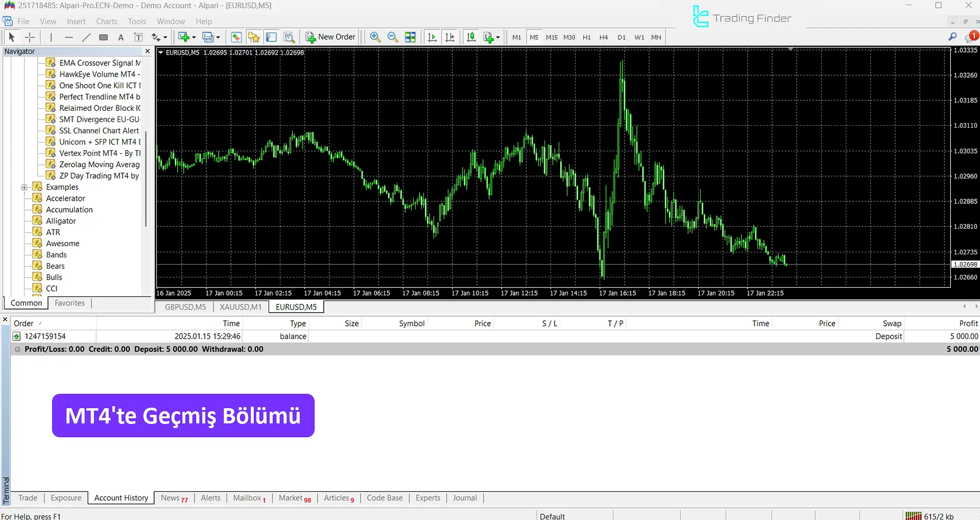Image resolution: width=980 pixels, height=520 pixels.
Task: Open the Strategy Tester icon
Action: [289, 37]
